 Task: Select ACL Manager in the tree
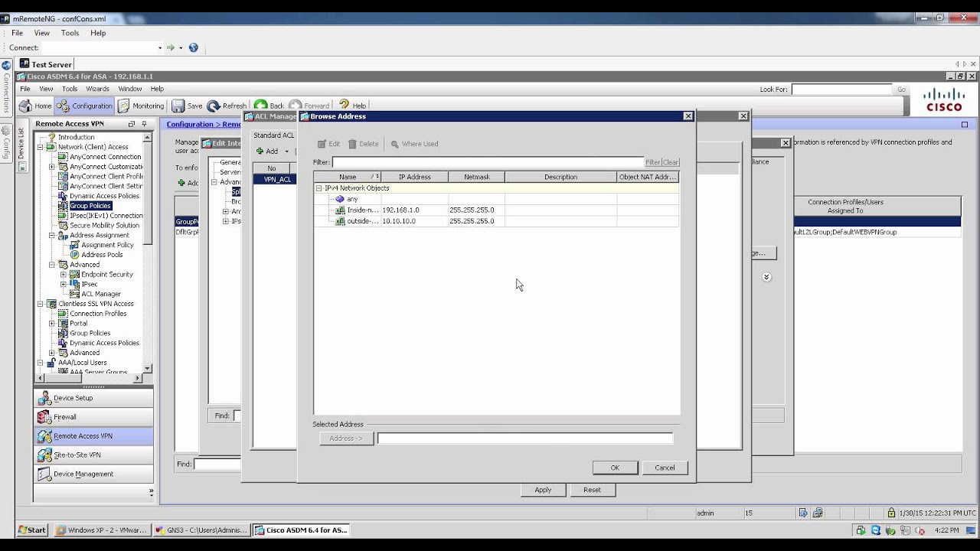(x=101, y=294)
